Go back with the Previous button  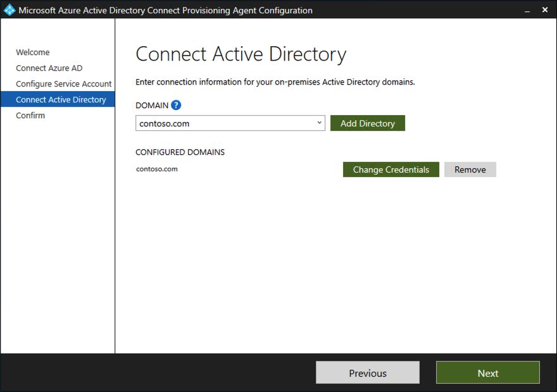click(x=368, y=372)
